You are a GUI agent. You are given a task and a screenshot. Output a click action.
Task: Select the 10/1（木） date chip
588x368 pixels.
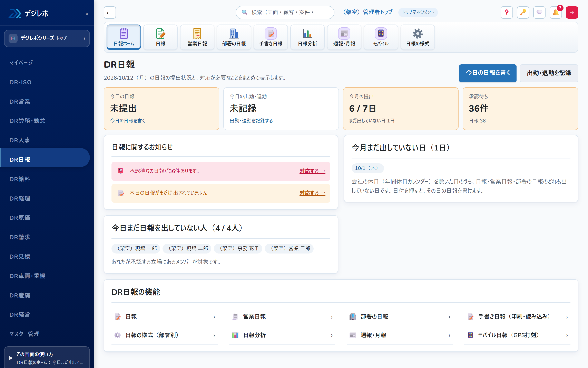[367, 168]
